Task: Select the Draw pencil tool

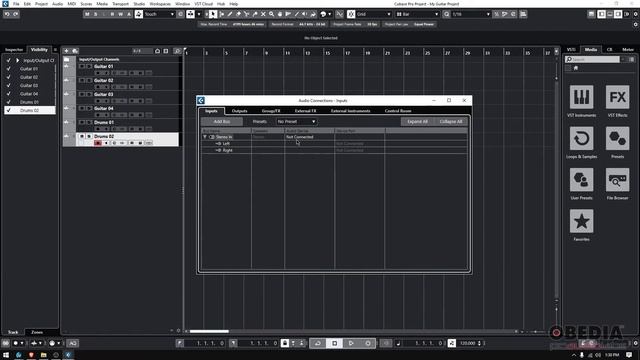Action: [x=230, y=14]
